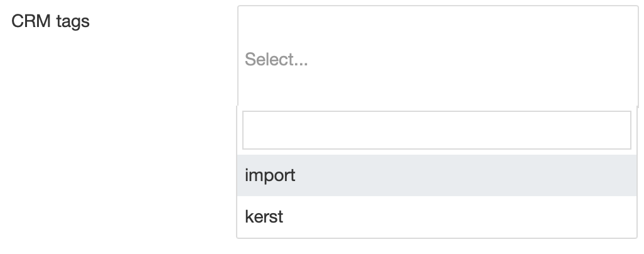Click the search field inside the dropdown
Viewport: 644px width, 254px height.
(436, 130)
